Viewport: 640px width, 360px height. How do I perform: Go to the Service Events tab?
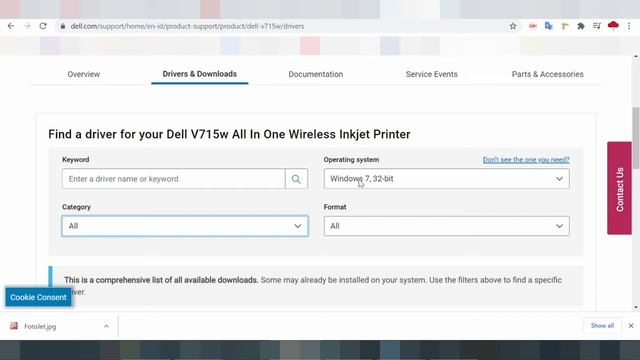(431, 74)
